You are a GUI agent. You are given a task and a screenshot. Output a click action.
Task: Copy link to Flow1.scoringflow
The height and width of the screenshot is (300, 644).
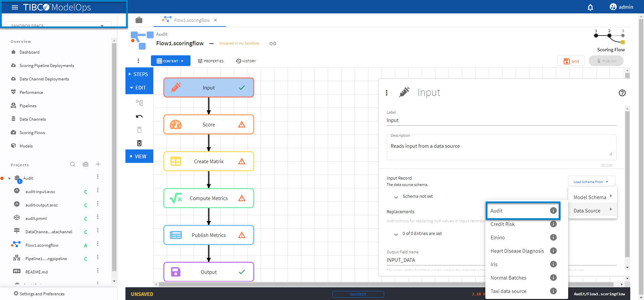(x=273, y=44)
